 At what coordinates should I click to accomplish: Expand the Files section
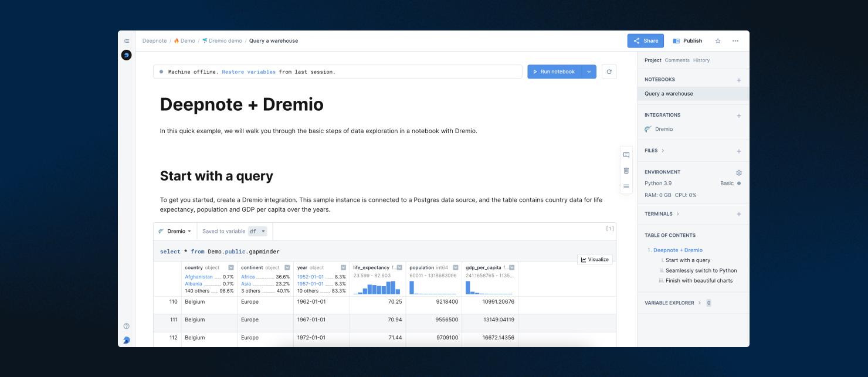[655, 151]
